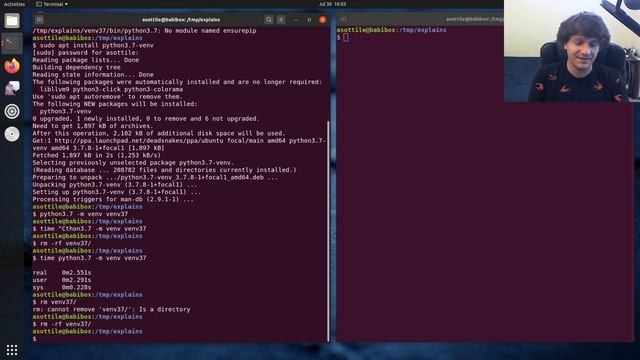The width and height of the screenshot is (640, 360).
Task: Open the gear-shaped dock application
Action: pos(12,111)
